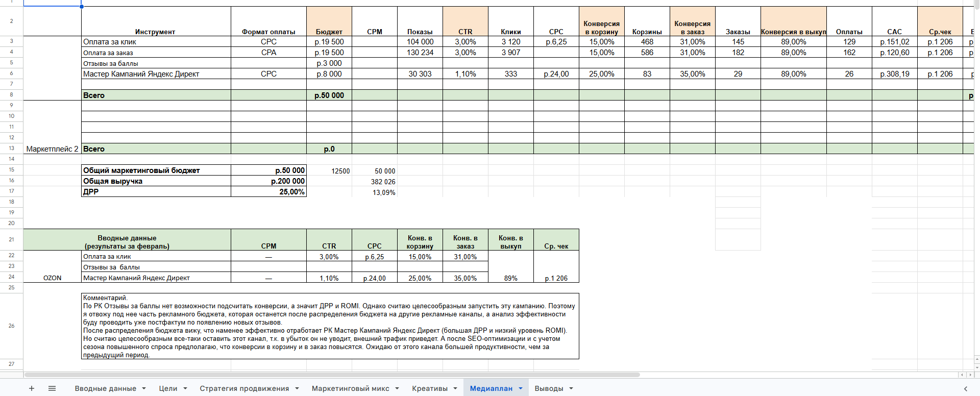Select the Комментарий text block cell

point(330,326)
